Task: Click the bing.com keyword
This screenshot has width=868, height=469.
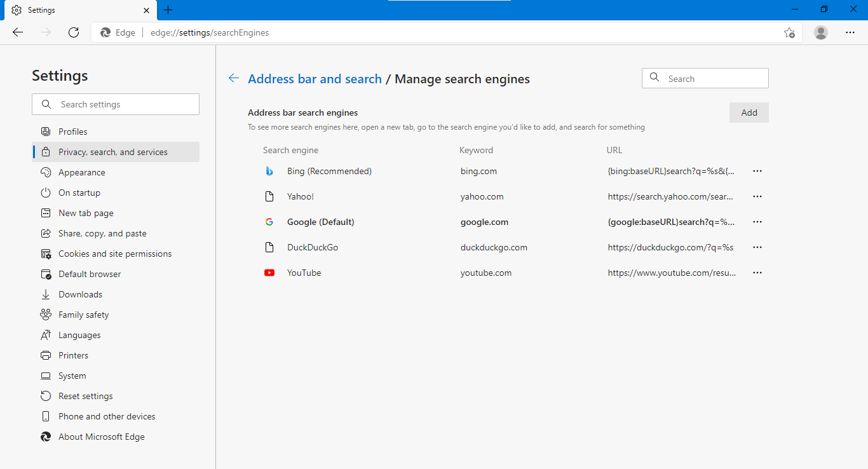Action: click(x=478, y=171)
